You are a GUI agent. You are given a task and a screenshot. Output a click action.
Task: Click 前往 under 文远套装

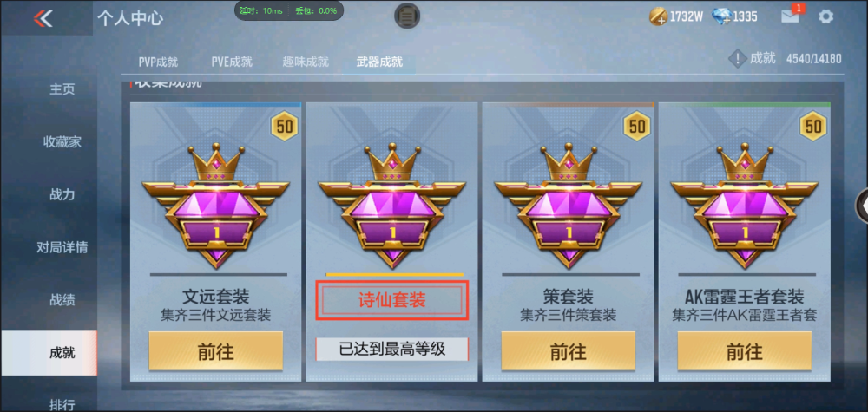[216, 352]
